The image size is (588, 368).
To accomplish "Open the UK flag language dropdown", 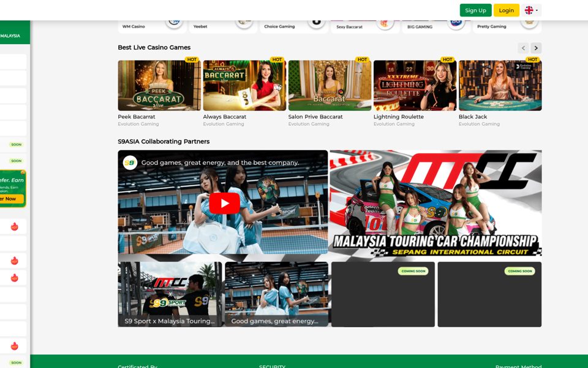I will point(532,10).
